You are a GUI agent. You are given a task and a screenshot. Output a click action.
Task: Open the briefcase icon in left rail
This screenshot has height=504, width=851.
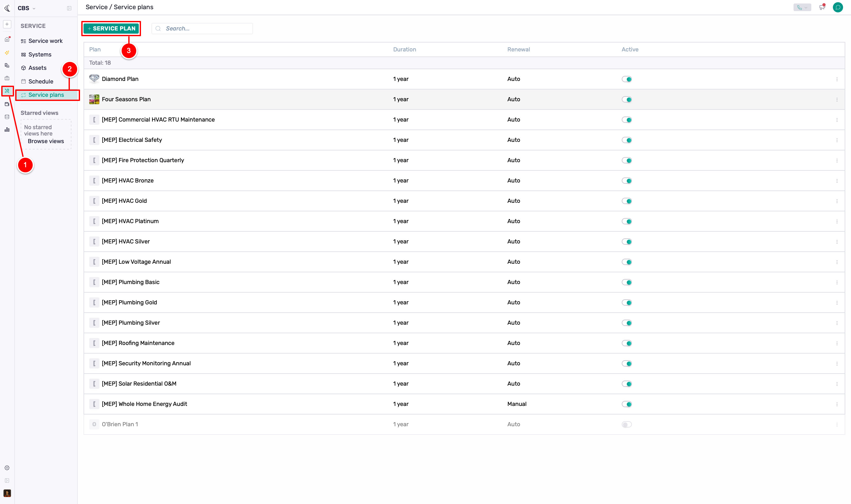point(7,78)
